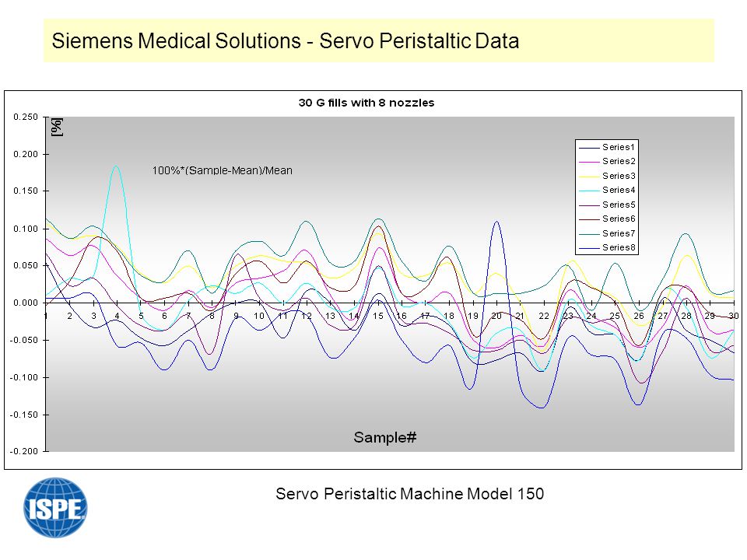Viewport: 747px width, 560px height.
Task: Click the 0.000 y-axis label
Action: pyautogui.click(x=26, y=303)
